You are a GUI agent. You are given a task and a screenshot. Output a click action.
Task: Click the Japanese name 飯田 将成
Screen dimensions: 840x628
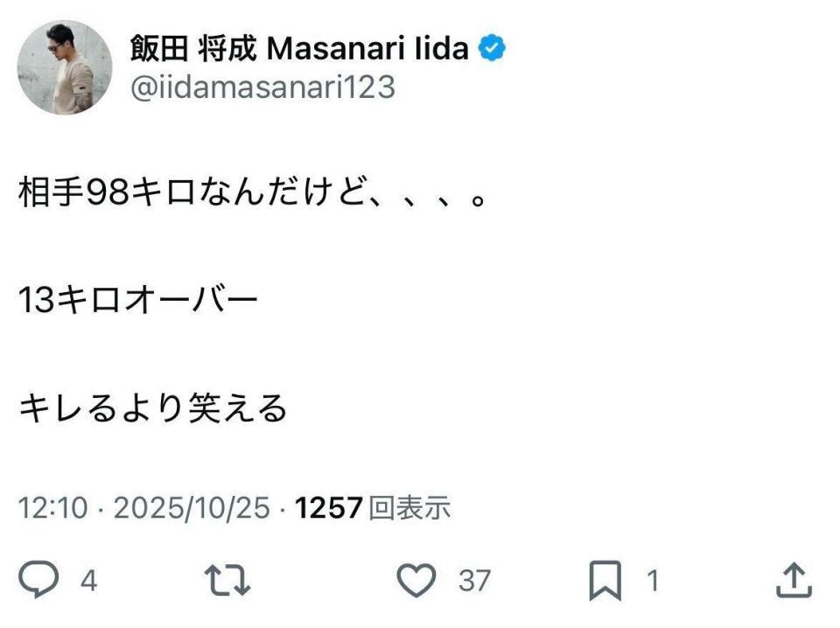pos(192,49)
